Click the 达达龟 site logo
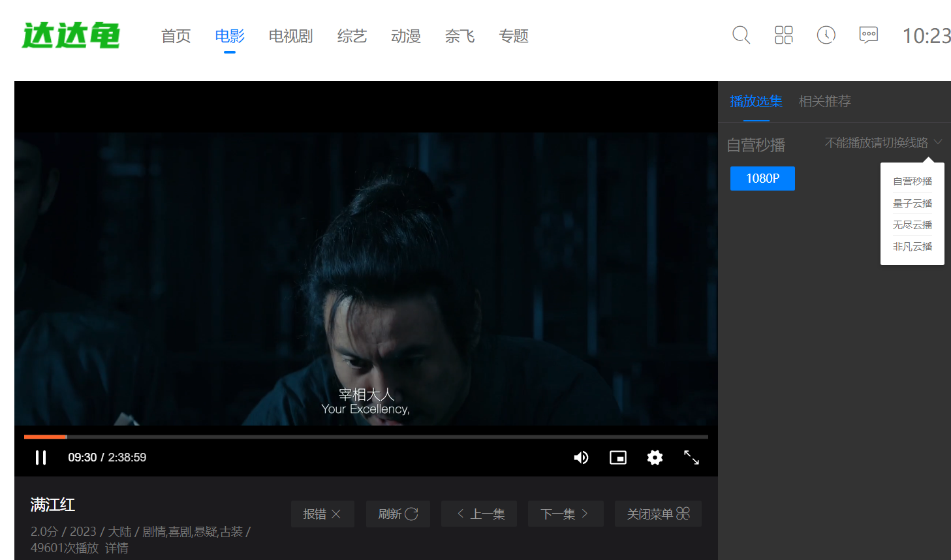The width and height of the screenshot is (951, 560). pos(71,35)
